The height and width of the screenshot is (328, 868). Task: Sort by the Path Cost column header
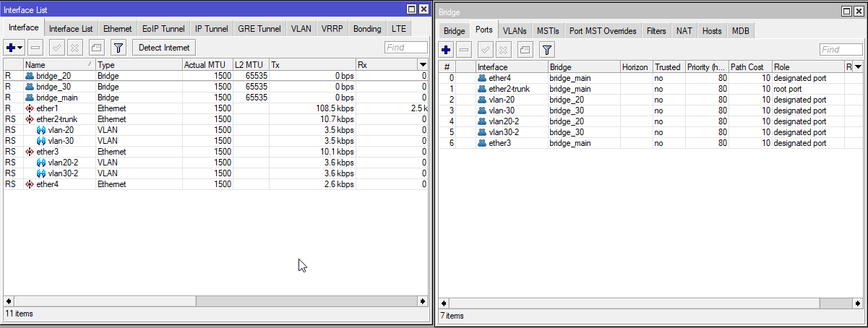pos(750,66)
